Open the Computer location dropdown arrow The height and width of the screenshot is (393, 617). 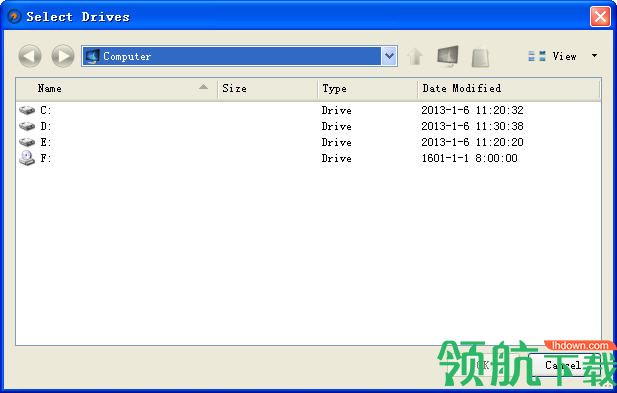pyautogui.click(x=389, y=56)
